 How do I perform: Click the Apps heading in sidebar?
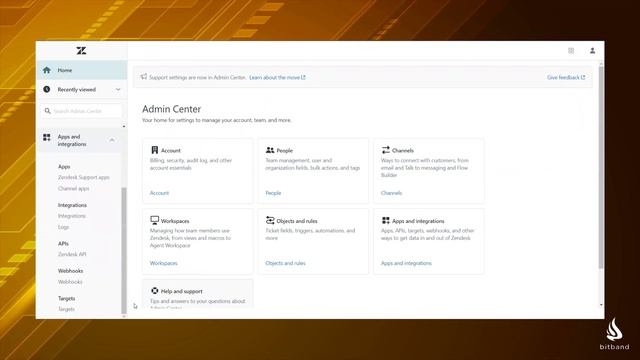64,167
